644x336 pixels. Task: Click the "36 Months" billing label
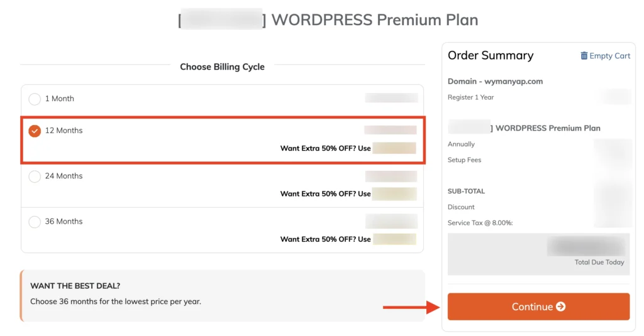64,221
